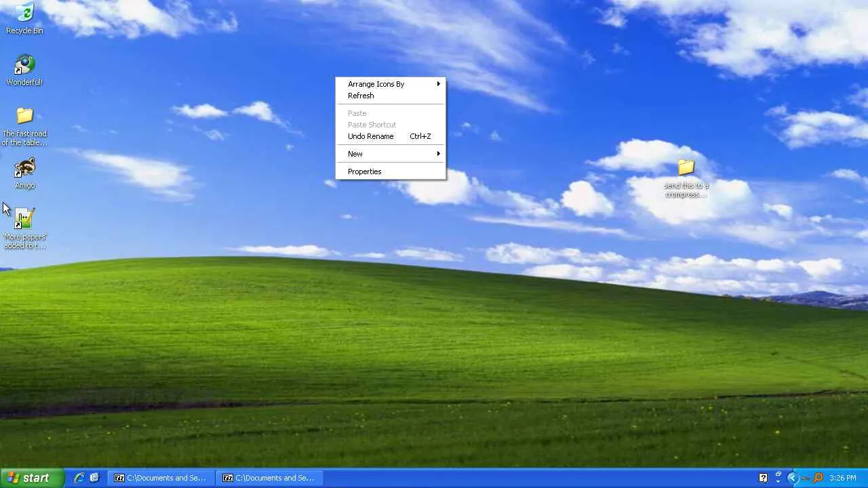This screenshot has width=868, height=488.
Task: Click the greyed-out Paste menu entry
Action: point(391,113)
